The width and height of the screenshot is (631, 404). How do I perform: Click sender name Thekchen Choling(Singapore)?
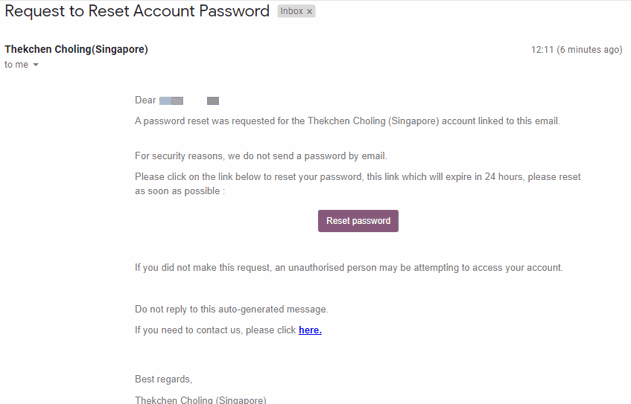pyautogui.click(x=76, y=49)
